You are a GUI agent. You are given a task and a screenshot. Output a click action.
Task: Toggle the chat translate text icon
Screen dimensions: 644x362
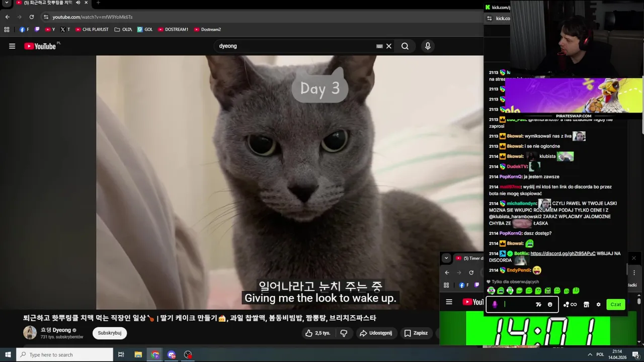[538, 304]
